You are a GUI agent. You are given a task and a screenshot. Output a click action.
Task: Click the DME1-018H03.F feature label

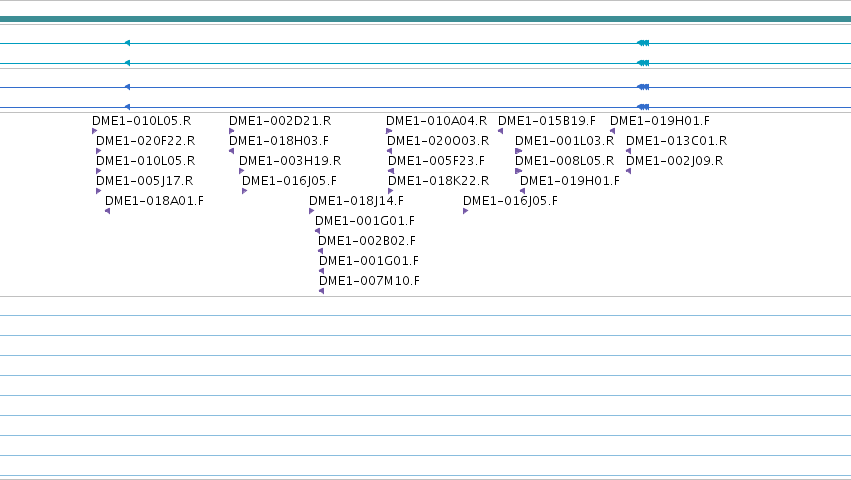(279, 141)
